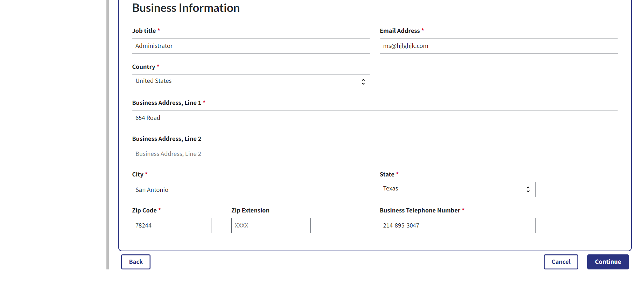Focus the City field with San Antonio
The height and width of the screenshot is (282, 644).
point(251,189)
